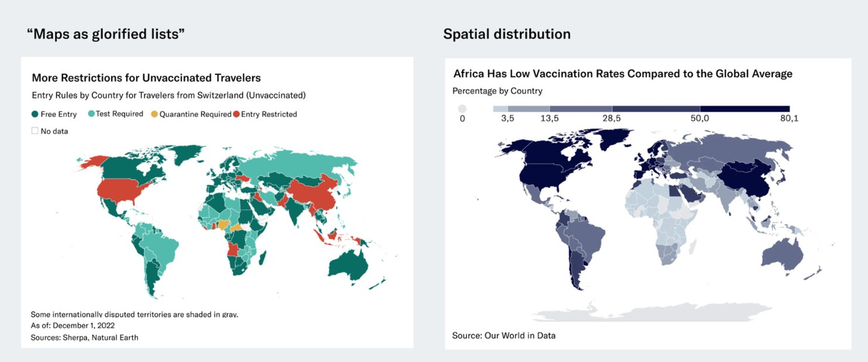Click the 'Africa Has Low Vaccination Rates' title
The width and height of the screenshot is (868, 362).
click(x=622, y=74)
